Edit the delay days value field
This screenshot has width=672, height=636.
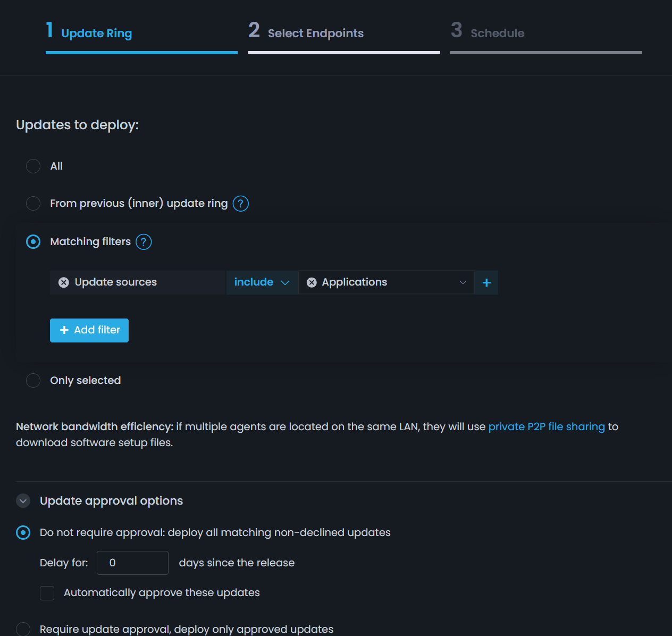click(132, 563)
